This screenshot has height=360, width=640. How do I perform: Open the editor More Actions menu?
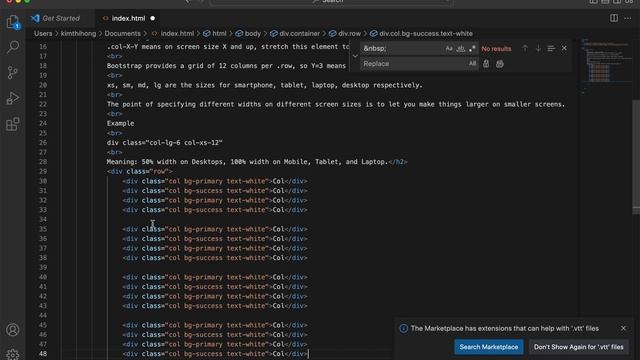point(628,18)
